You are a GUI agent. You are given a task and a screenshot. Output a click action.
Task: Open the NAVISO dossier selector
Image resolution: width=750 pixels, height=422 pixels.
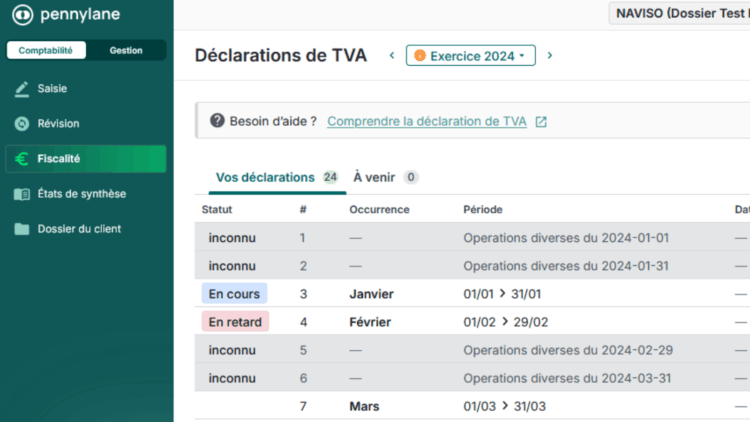[x=680, y=13]
